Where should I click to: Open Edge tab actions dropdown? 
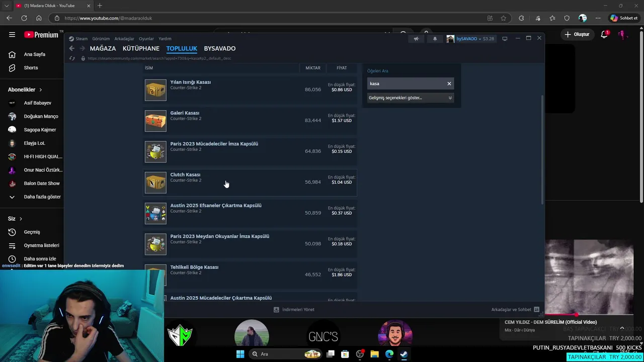click(x=7, y=6)
